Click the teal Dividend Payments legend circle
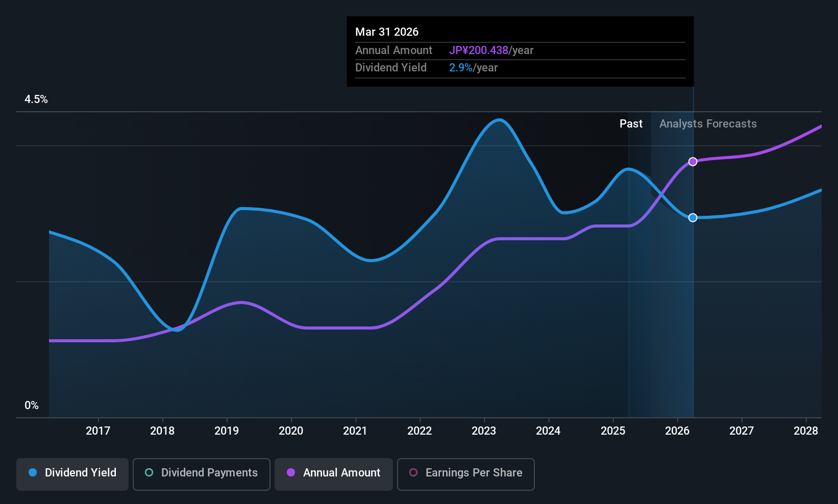The height and width of the screenshot is (504, 838). 149,472
